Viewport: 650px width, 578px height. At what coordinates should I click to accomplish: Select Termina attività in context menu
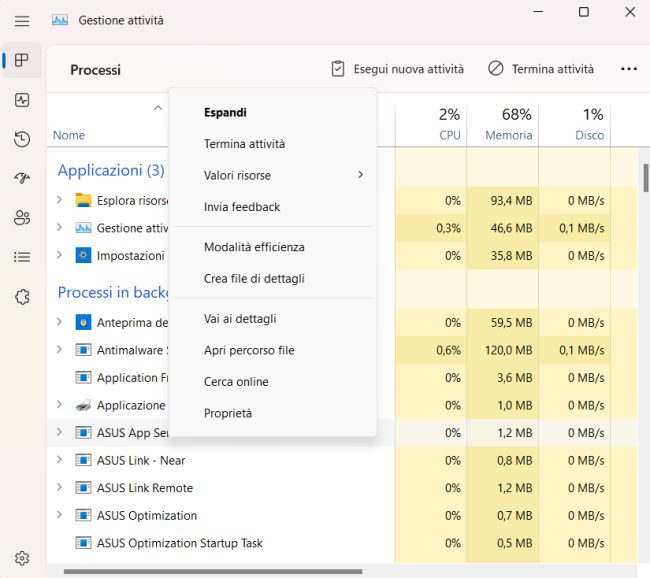244,144
